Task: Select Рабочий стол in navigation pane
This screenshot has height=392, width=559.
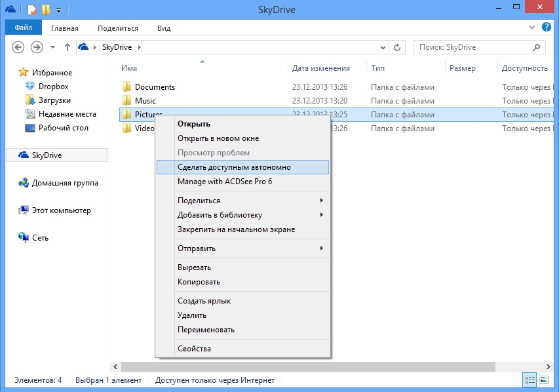Action: [63, 128]
